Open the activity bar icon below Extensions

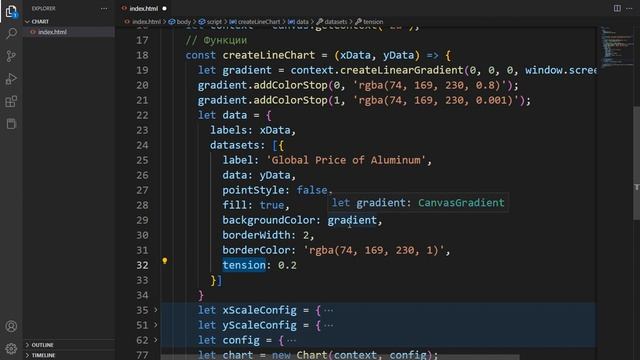tap(11, 124)
